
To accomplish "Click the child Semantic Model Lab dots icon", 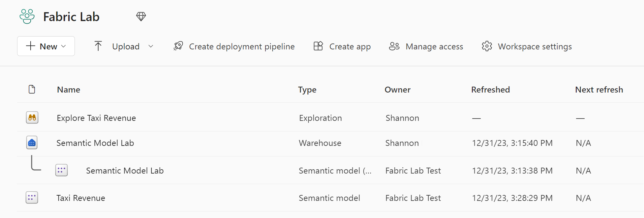I will [61, 170].
